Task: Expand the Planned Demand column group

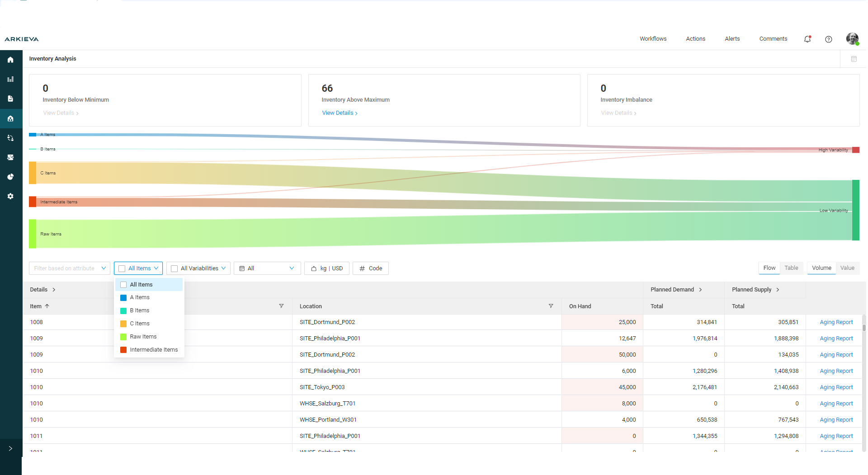Action: (700, 290)
